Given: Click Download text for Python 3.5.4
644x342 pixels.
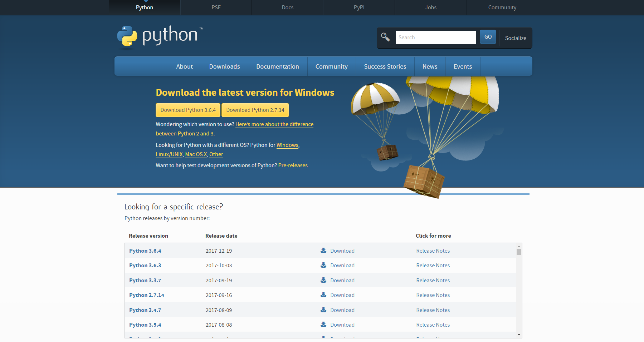Looking at the screenshot, I should [342, 325].
